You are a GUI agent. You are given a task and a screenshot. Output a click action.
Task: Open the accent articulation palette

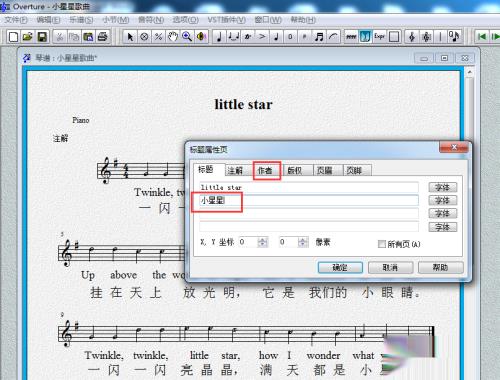click(262, 37)
